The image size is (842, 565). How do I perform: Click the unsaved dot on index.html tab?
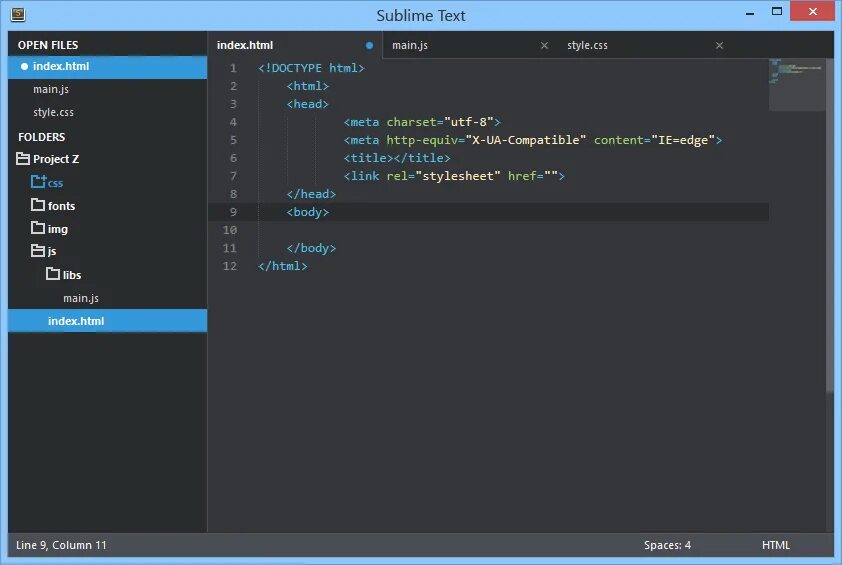point(369,46)
